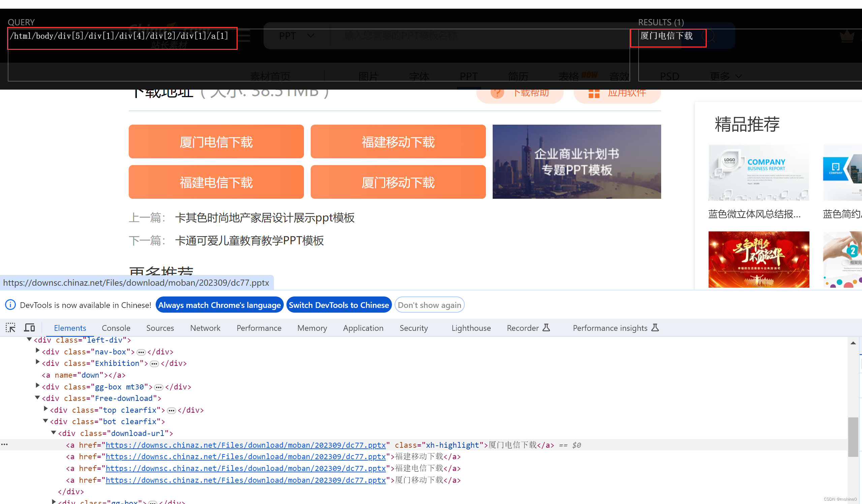Click the Elements panel scroll-up arrow
Screen dimensions: 862x504
pos(853,343)
